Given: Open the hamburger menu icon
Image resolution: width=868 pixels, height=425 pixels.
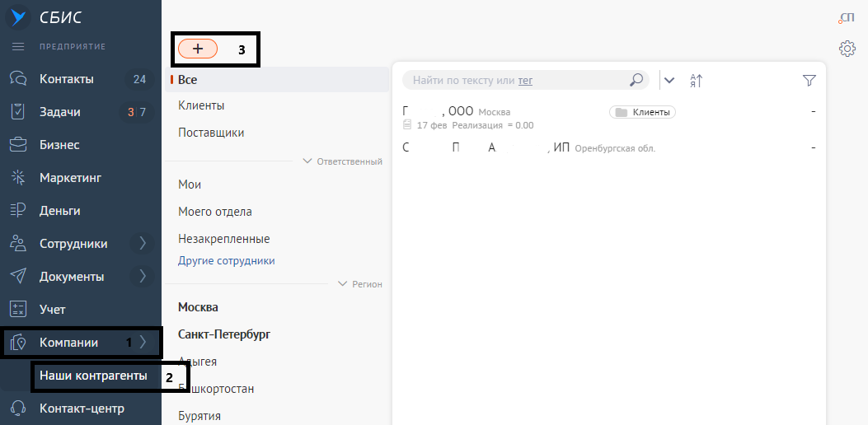Looking at the screenshot, I should [x=18, y=46].
